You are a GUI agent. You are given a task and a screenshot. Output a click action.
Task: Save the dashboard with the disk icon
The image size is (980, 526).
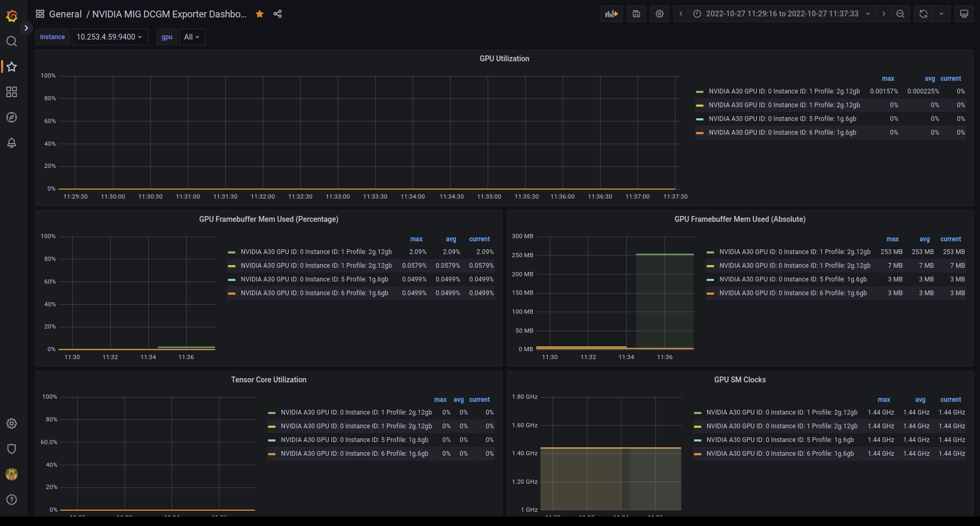click(636, 14)
